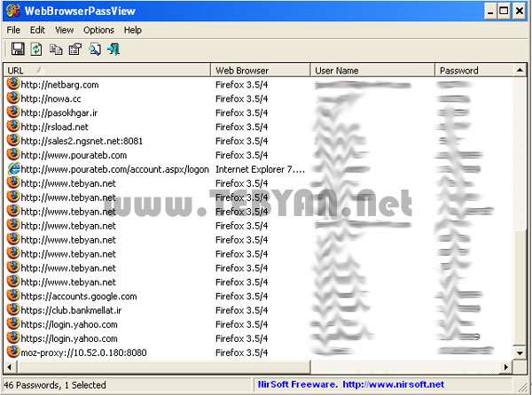The height and width of the screenshot is (395, 532).
Task: Open the Edit menu
Action: click(37, 30)
